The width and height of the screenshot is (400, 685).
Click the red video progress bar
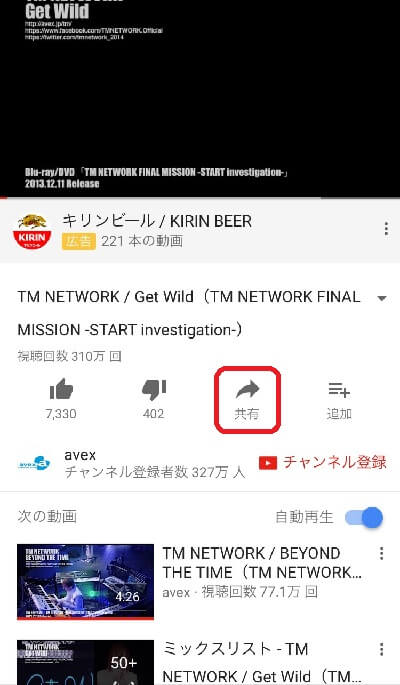pyautogui.click(x=200, y=198)
